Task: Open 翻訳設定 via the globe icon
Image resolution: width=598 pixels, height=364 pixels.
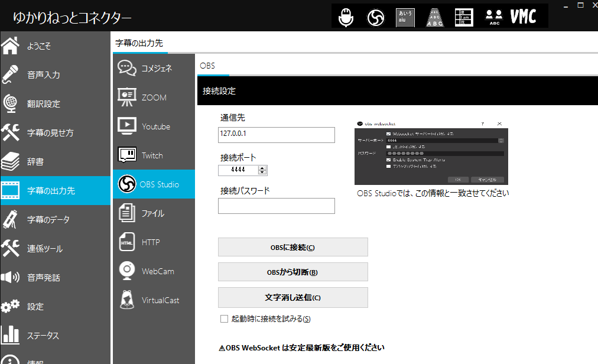Action: coord(10,104)
